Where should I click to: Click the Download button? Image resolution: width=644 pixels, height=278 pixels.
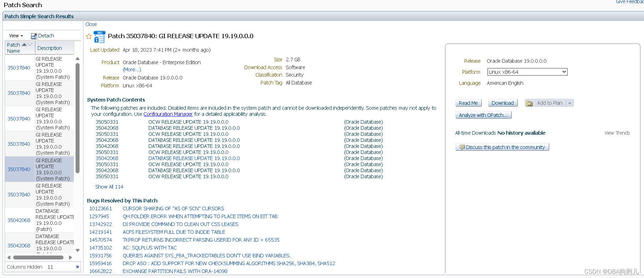(503, 103)
